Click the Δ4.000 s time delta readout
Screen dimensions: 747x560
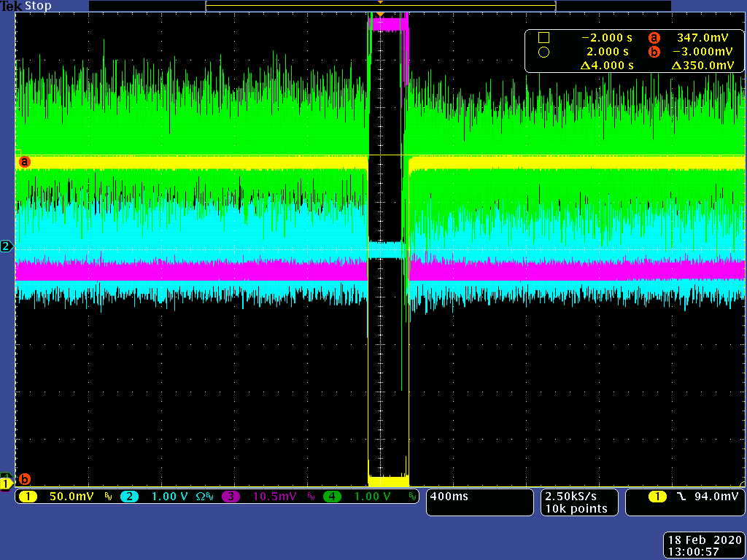pos(607,66)
